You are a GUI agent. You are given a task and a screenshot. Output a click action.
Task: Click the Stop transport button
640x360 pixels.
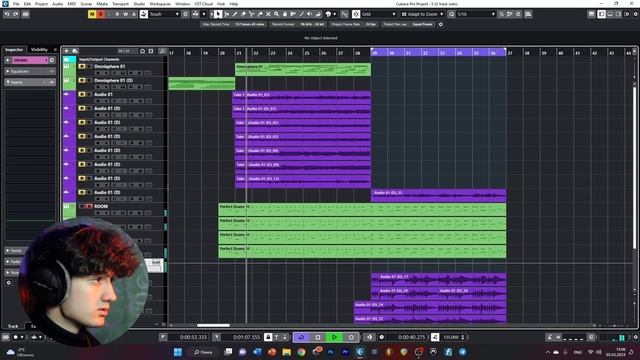318,337
